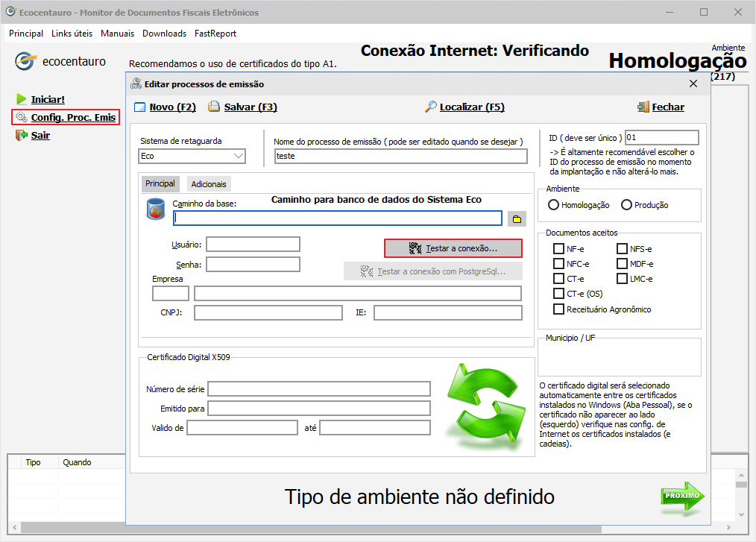Enable the NF-e checkbox

pos(558,249)
